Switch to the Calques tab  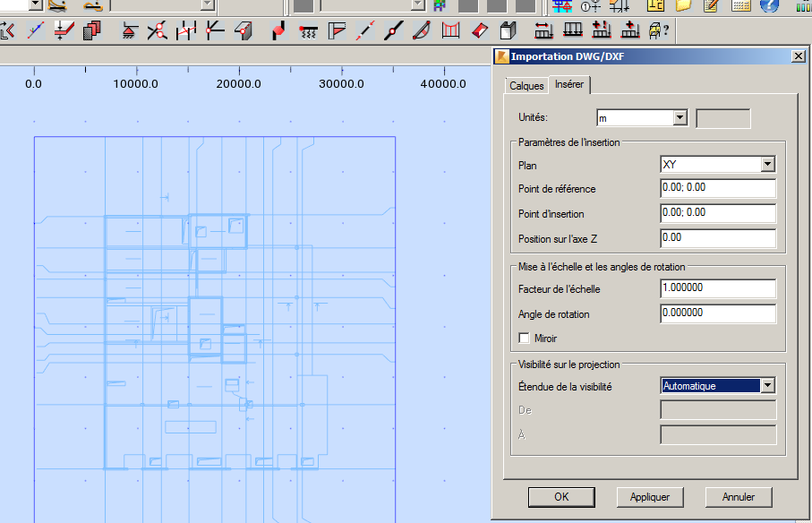click(x=526, y=85)
